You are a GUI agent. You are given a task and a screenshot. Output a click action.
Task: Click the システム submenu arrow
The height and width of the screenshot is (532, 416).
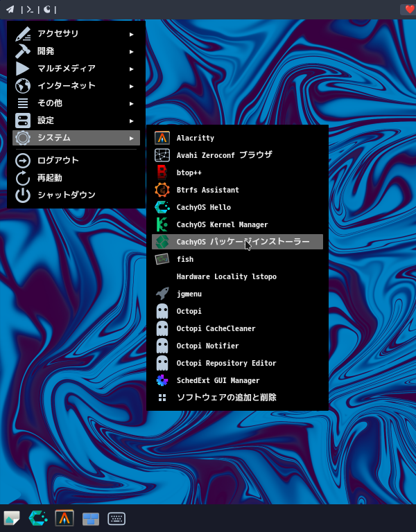132,138
